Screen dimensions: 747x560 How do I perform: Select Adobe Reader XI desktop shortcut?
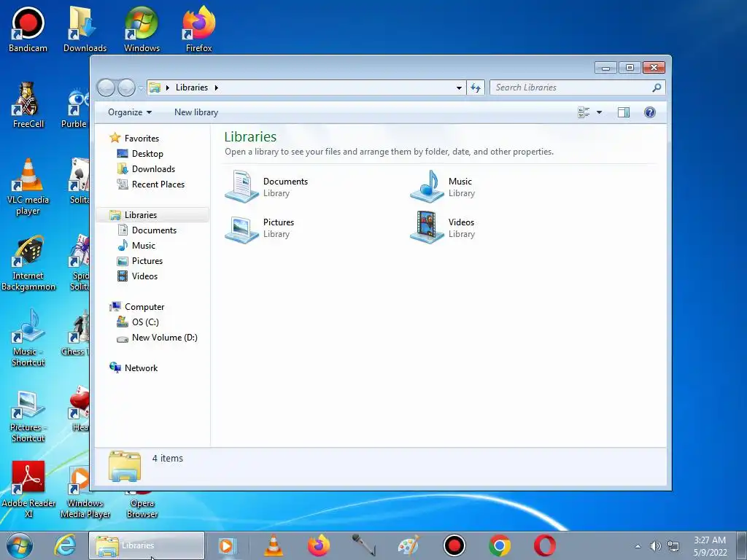pyautogui.click(x=28, y=490)
